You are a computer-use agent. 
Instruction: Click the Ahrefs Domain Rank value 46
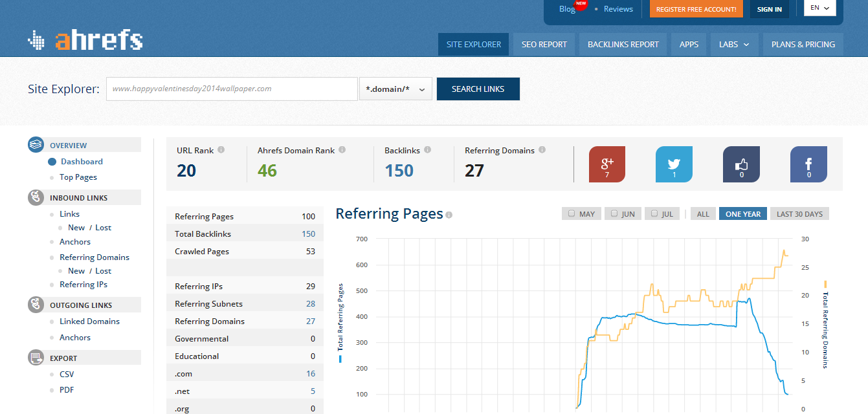tap(267, 171)
